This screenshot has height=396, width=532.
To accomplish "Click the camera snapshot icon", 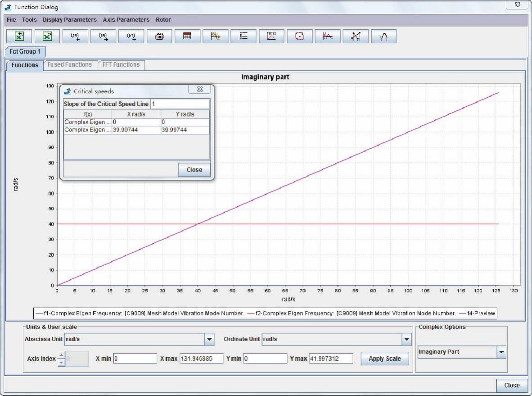I will click(x=159, y=37).
